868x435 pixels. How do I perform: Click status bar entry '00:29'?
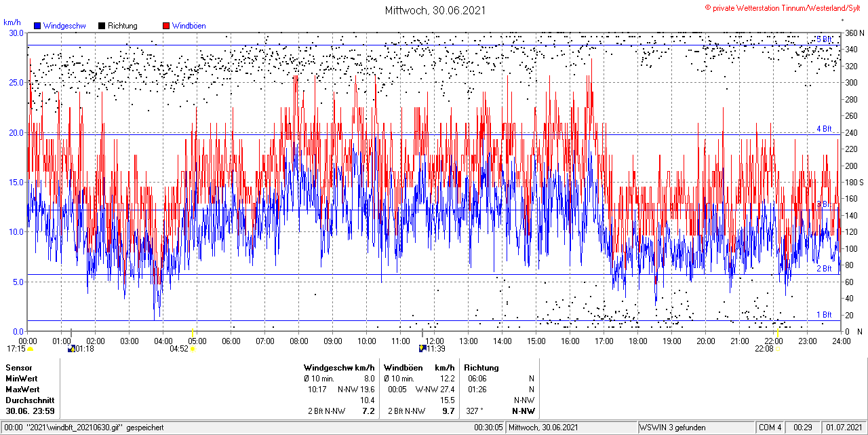[x=804, y=428]
